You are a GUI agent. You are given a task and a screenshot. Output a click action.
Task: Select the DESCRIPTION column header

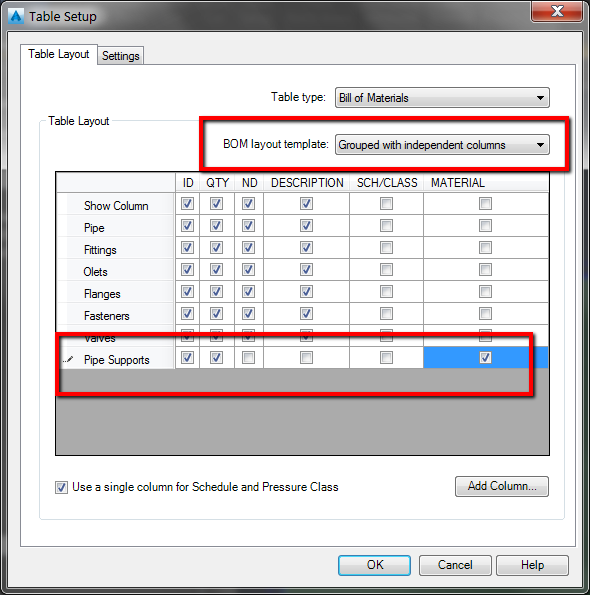click(x=307, y=183)
